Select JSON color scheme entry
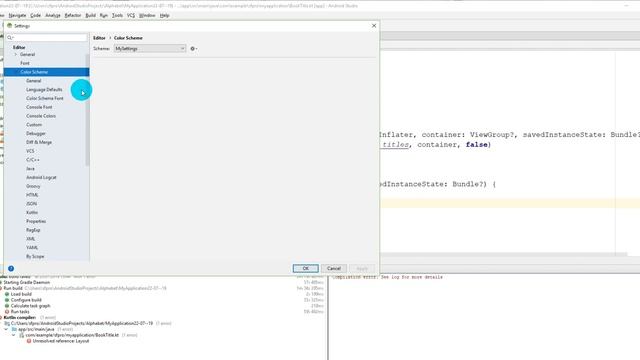640x360 pixels. [31, 204]
